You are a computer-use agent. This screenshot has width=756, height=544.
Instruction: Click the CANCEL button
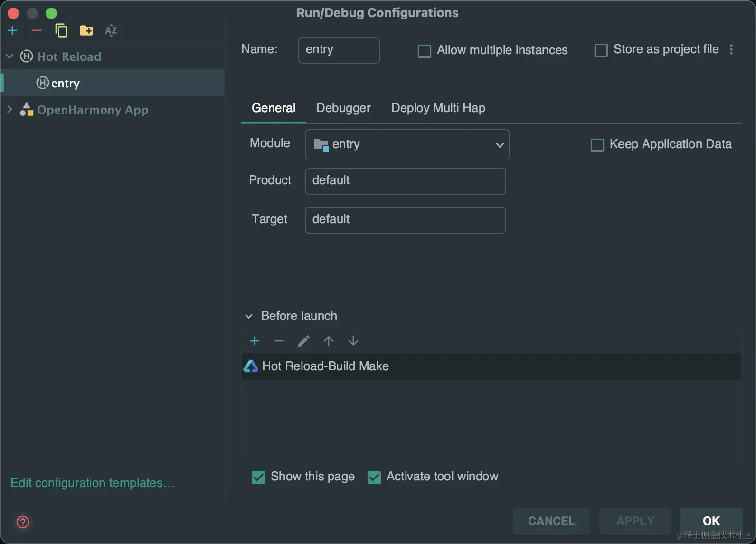[x=551, y=521]
